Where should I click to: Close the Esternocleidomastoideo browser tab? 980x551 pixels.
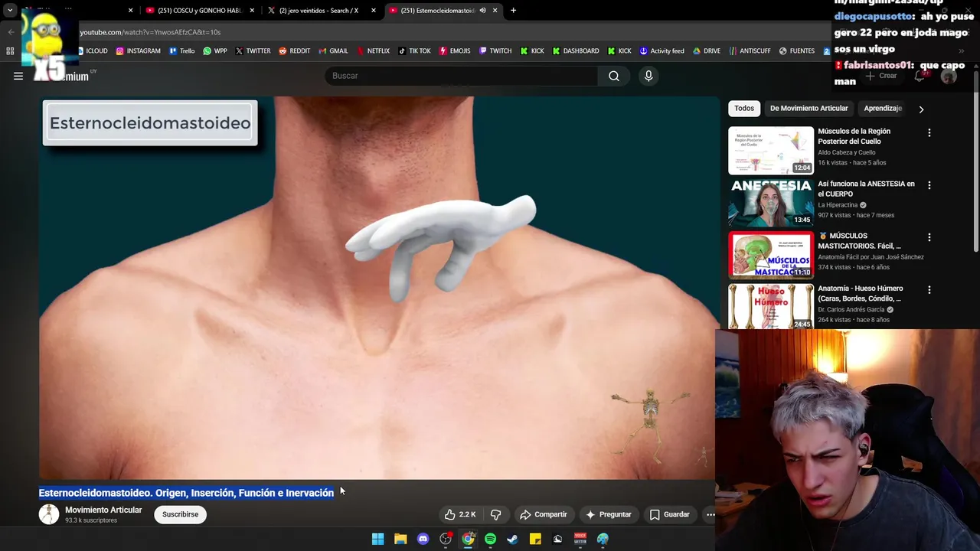tap(495, 11)
